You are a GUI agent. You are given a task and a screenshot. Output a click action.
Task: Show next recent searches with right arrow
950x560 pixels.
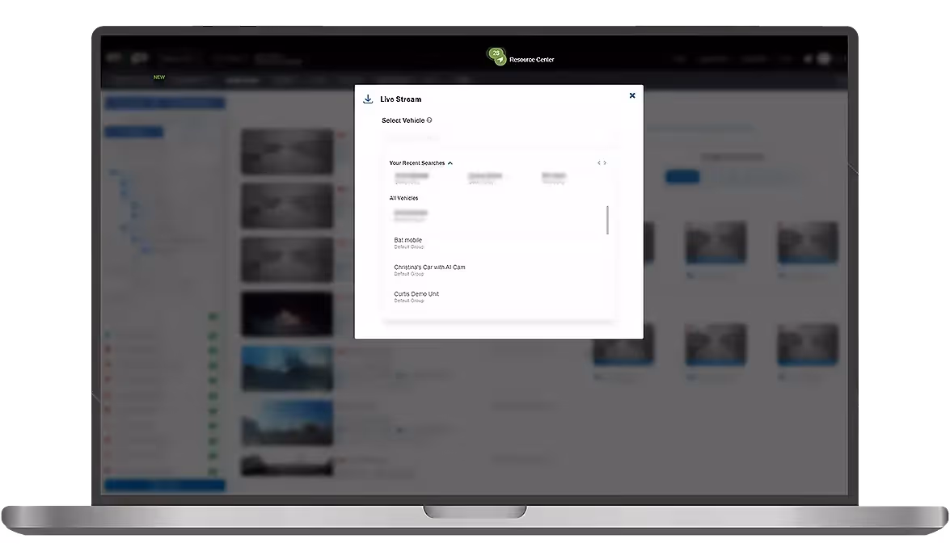[x=605, y=163]
